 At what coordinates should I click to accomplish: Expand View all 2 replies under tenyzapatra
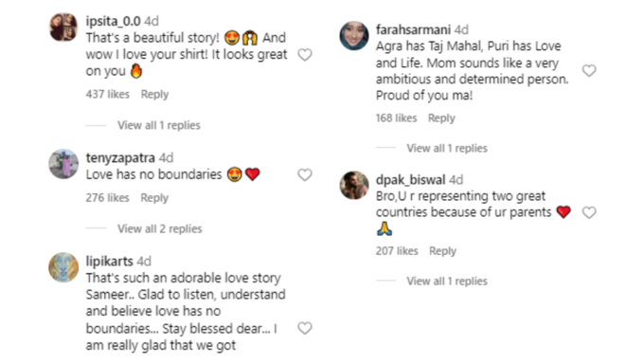(160, 228)
